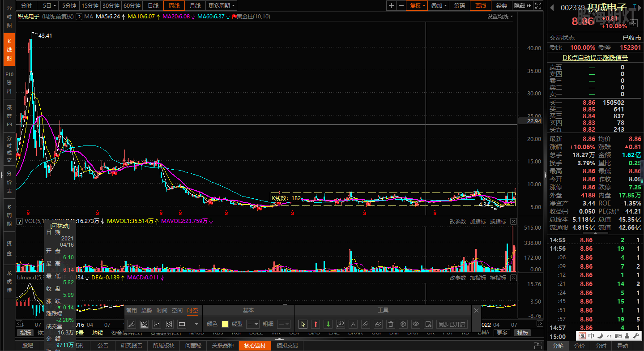
Task: Click the 模板 template button
Action: pyautogui.click(x=523, y=333)
